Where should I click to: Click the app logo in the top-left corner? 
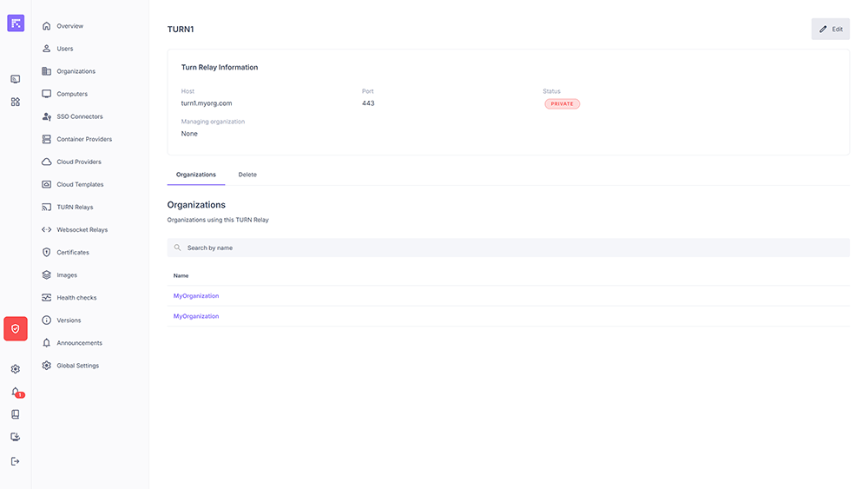click(16, 23)
